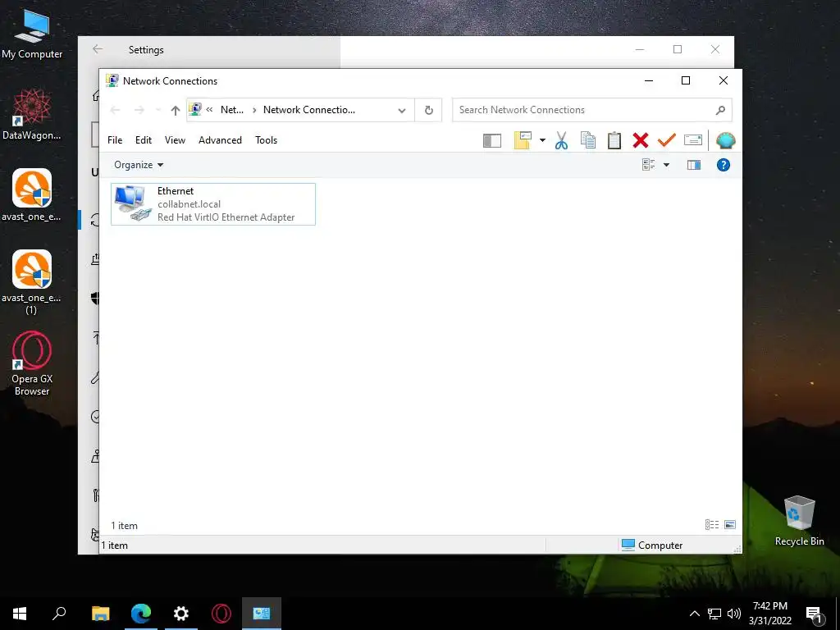The image size is (840, 630).
Task: Maximize the Network Connections window
Action: tap(686, 80)
